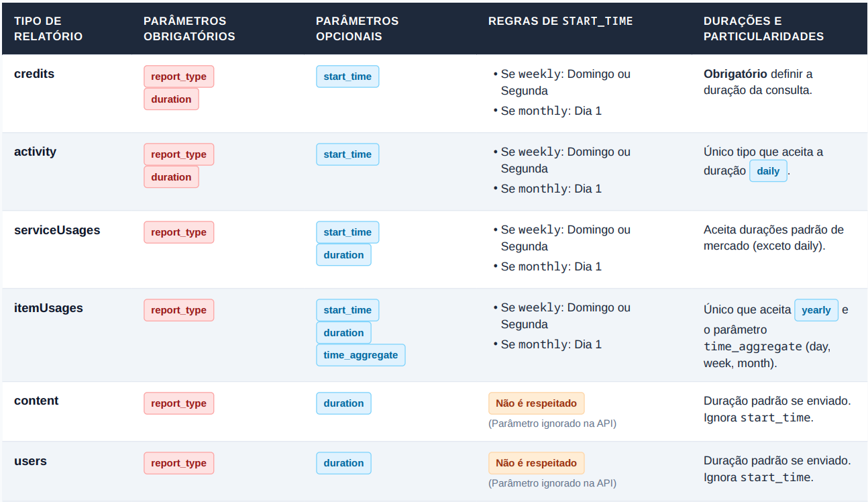The height and width of the screenshot is (502, 868).
Task: Click the time_aggregate badge in itemUsages row
Action: coord(360,355)
